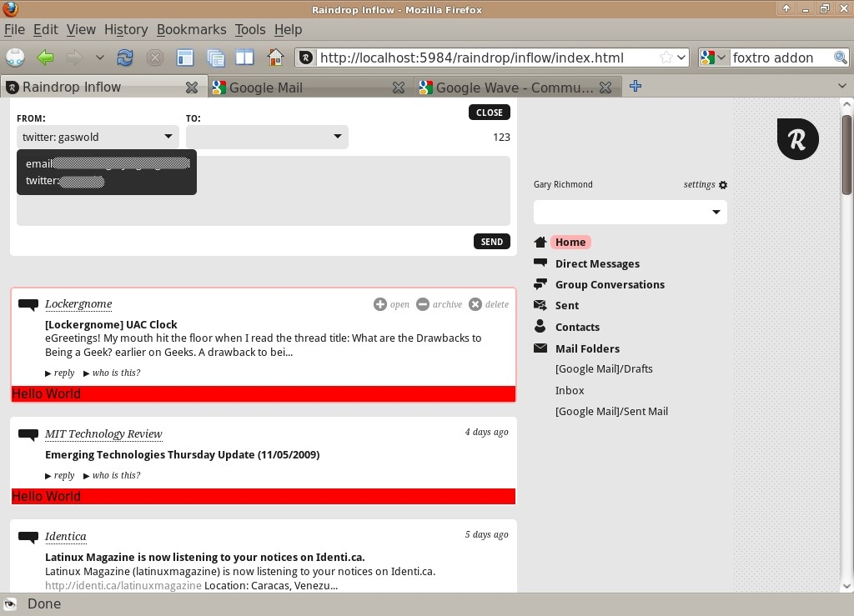The image size is (854, 616).
Task: Click the Mail Folders envelope icon
Action: 540,348
